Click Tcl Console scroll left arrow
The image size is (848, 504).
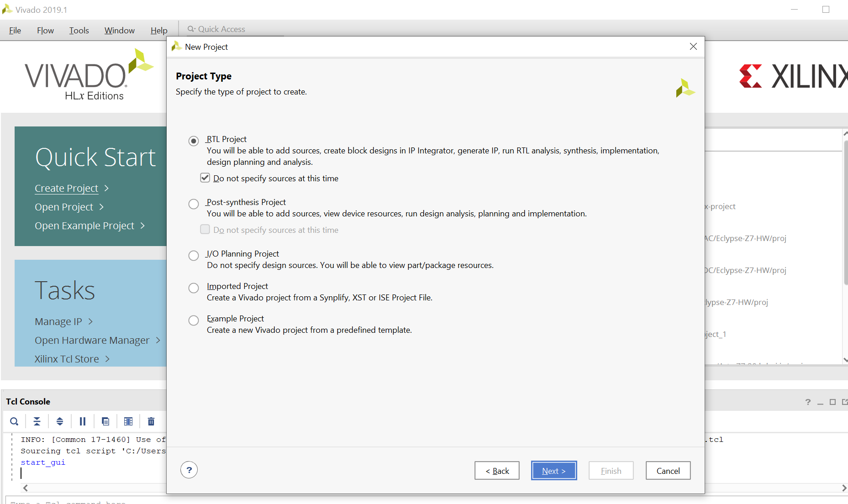[26, 488]
